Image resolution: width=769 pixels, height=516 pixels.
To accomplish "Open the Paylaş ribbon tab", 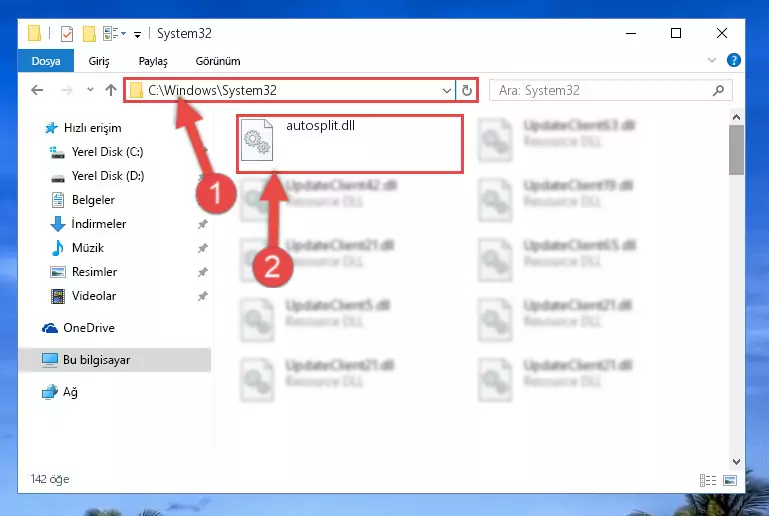I will 153,61.
